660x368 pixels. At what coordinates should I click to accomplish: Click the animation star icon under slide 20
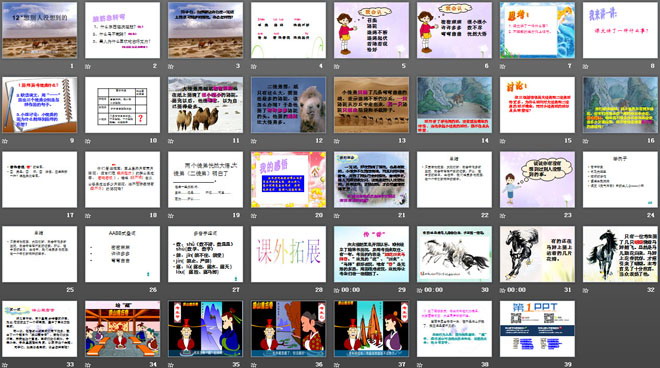click(x=254, y=215)
